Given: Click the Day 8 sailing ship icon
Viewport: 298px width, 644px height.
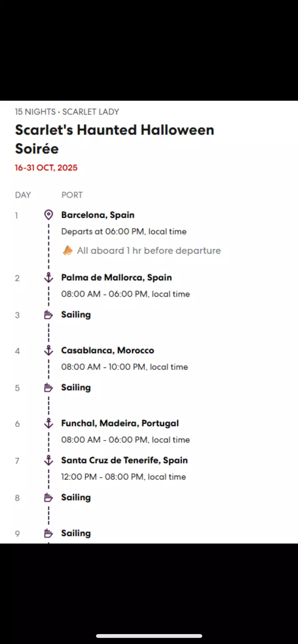Looking at the screenshot, I should click(48, 498).
